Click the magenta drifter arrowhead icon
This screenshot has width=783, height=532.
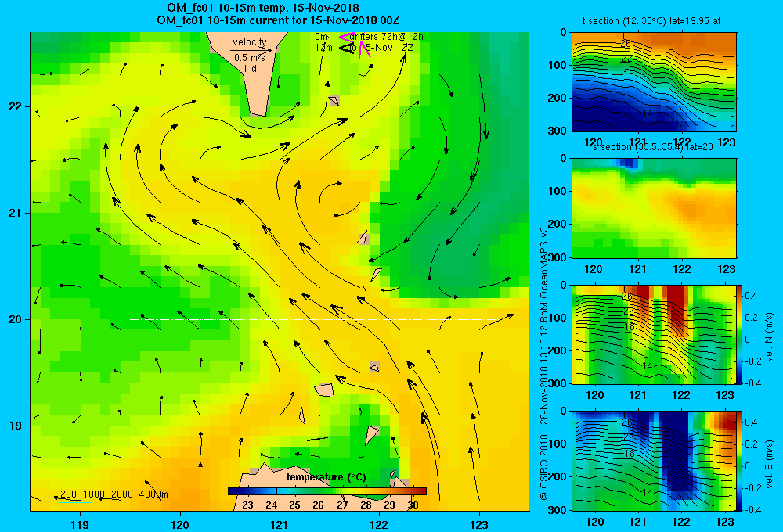(x=347, y=36)
